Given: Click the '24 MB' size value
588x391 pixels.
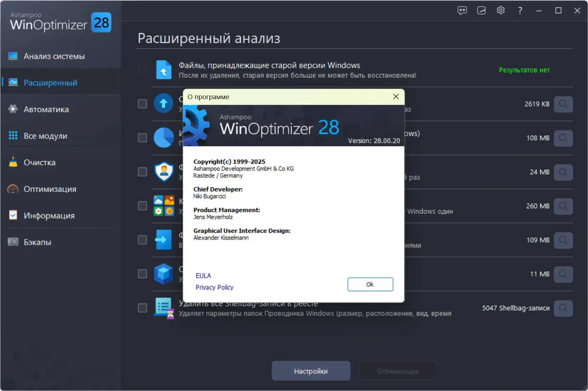Looking at the screenshot, I should pyautogui.click(x=540, y=172).
